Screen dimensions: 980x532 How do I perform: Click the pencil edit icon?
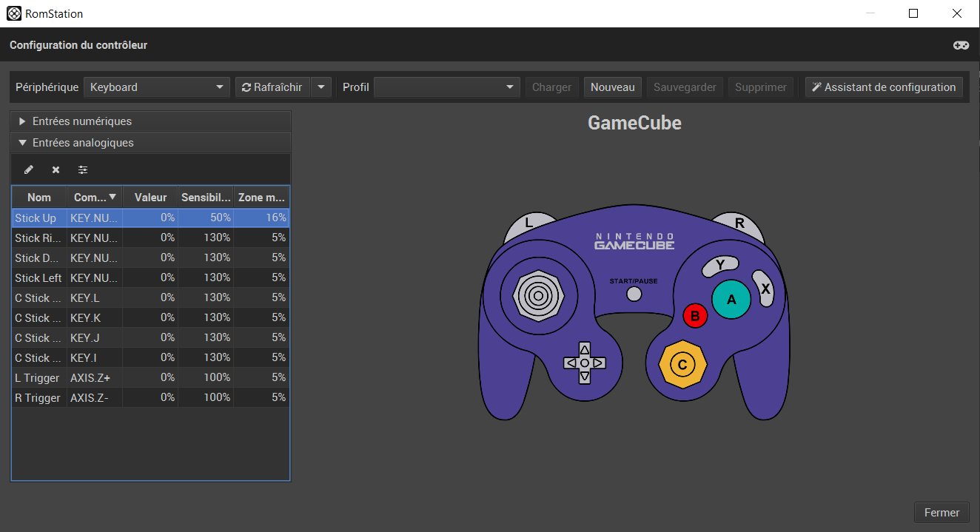pos(29,169)
